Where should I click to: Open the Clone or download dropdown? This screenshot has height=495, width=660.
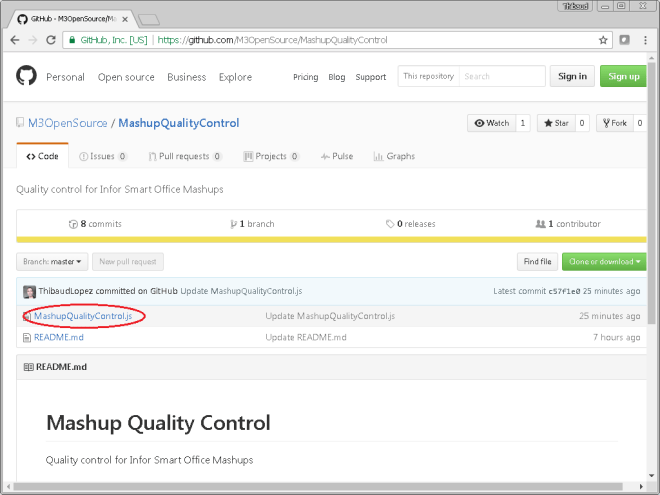601,262
